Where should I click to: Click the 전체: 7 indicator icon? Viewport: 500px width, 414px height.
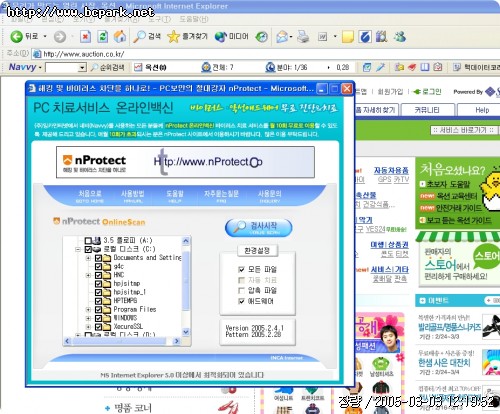(x=206, y=67)
